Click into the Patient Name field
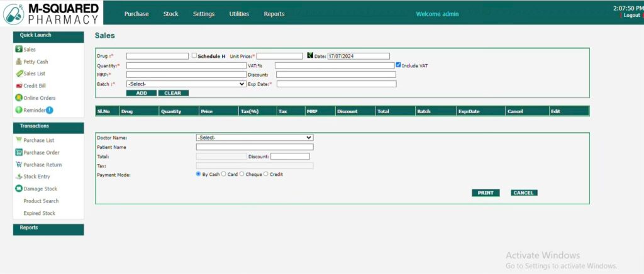644x274 pixels. (255, 147)
